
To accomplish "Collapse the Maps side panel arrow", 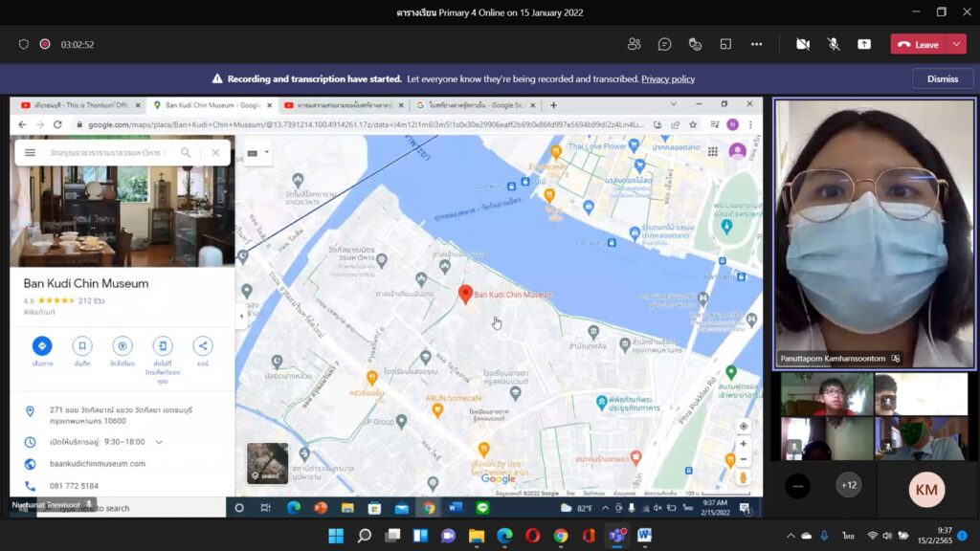I will tap(241, 316).
